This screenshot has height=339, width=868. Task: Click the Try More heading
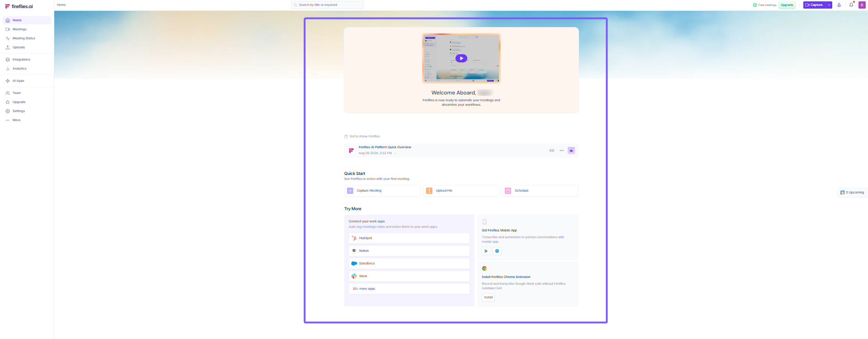(x=353, y=209)
